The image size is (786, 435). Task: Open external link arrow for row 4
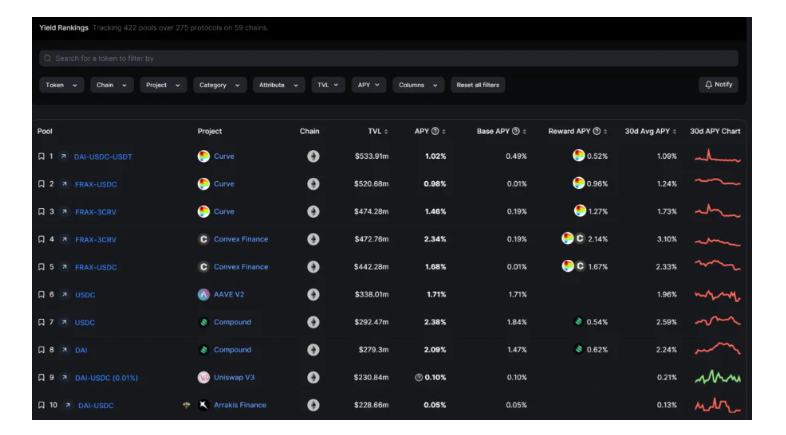(64, 239)
